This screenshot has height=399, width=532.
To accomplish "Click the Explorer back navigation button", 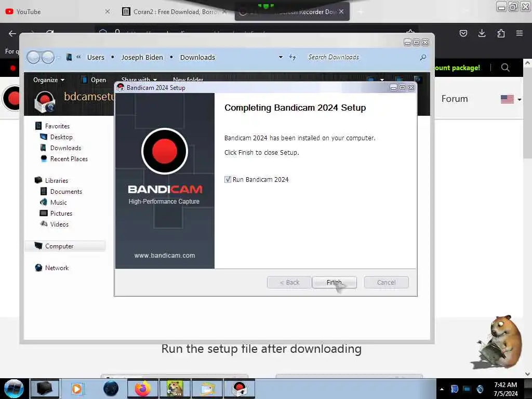I will point(33,57).
